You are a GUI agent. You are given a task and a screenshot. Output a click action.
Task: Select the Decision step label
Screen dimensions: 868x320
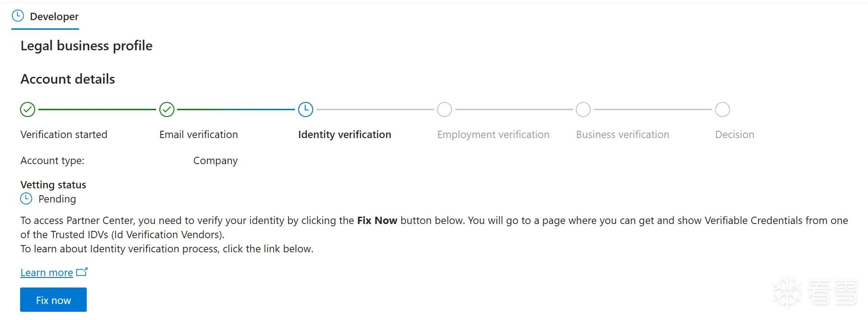735,134
